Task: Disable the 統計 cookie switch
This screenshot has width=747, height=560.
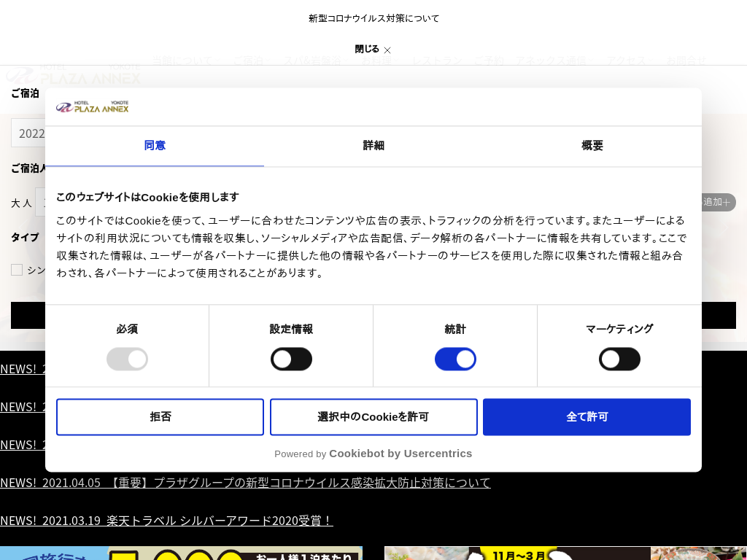Action: (x=455, y=359)
